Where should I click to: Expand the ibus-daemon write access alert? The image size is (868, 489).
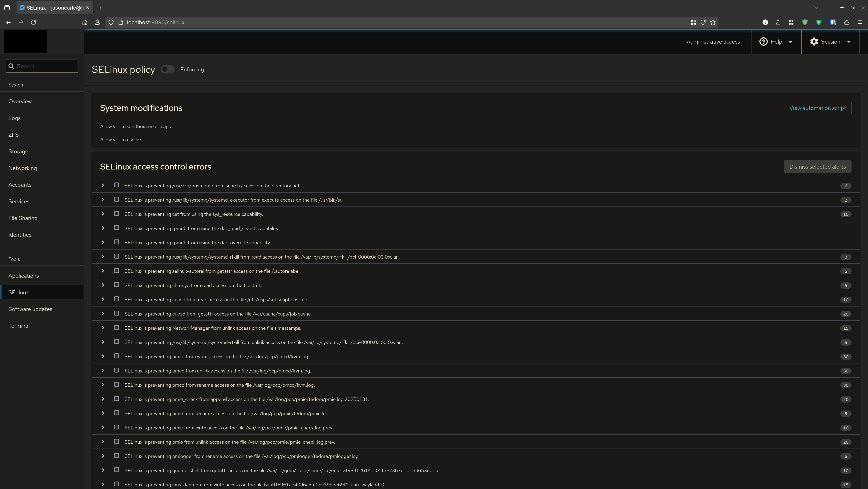click(x=103, y=484)
